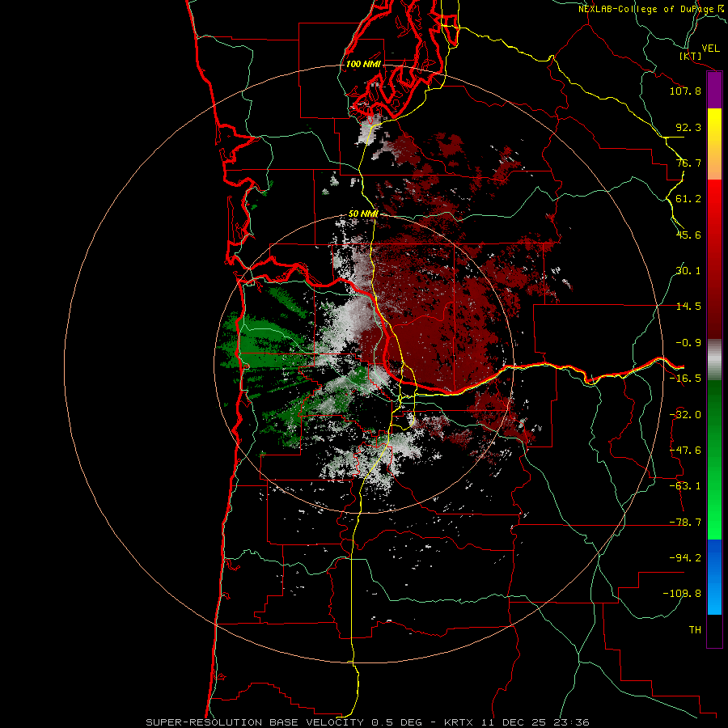This screenshot has width=728, height=728.
Task: Click the -78.7 velocity scale value
Action: coord(685,523)
